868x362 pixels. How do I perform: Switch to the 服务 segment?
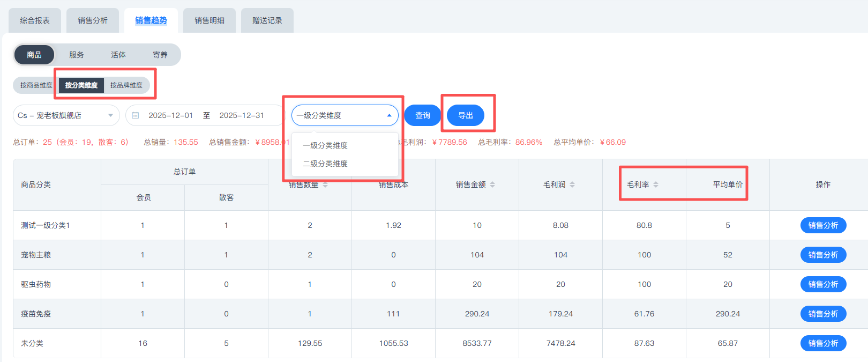(77, 55)
